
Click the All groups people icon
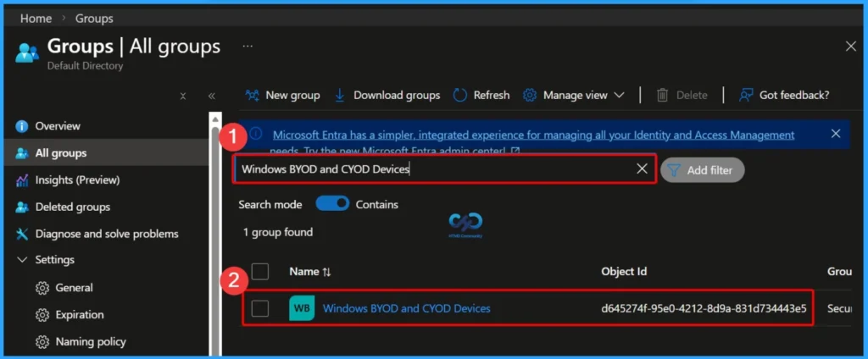click(22, 153)
